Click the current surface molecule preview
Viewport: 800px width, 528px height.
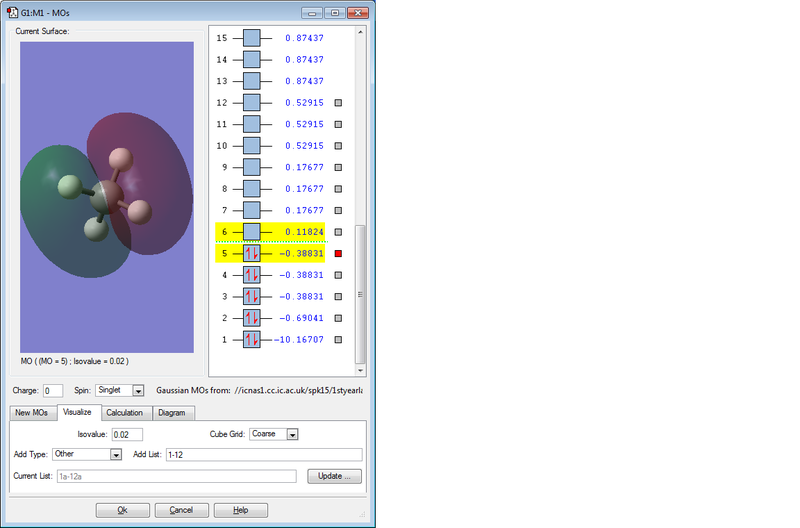[x=107, y=197]
